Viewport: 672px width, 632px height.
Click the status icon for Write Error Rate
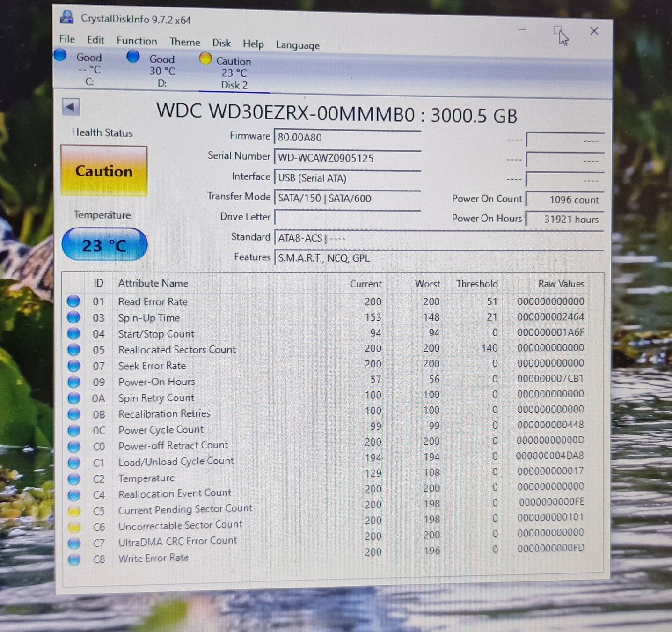point(74,559)
